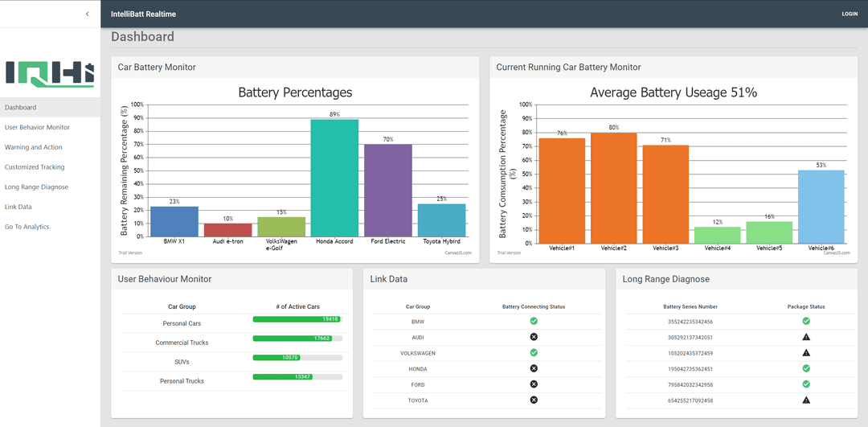868x427 pixels.
Task: Click Battery Series Number column header
Action: click(x=690, y=306)
